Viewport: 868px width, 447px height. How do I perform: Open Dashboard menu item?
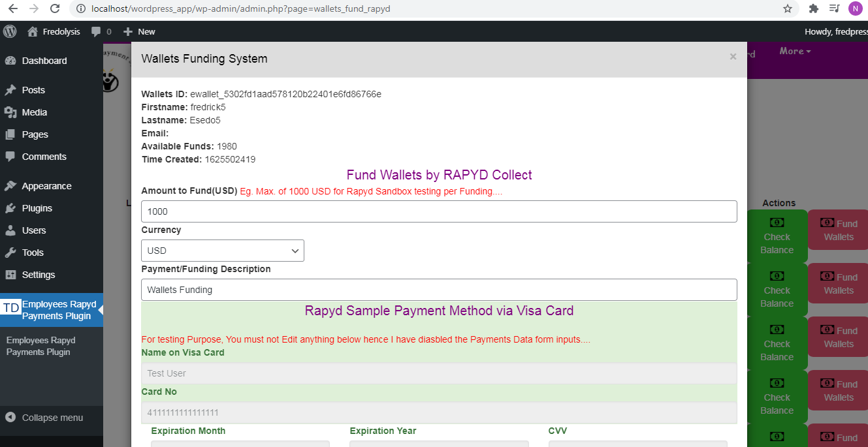(x=52, y=61)
